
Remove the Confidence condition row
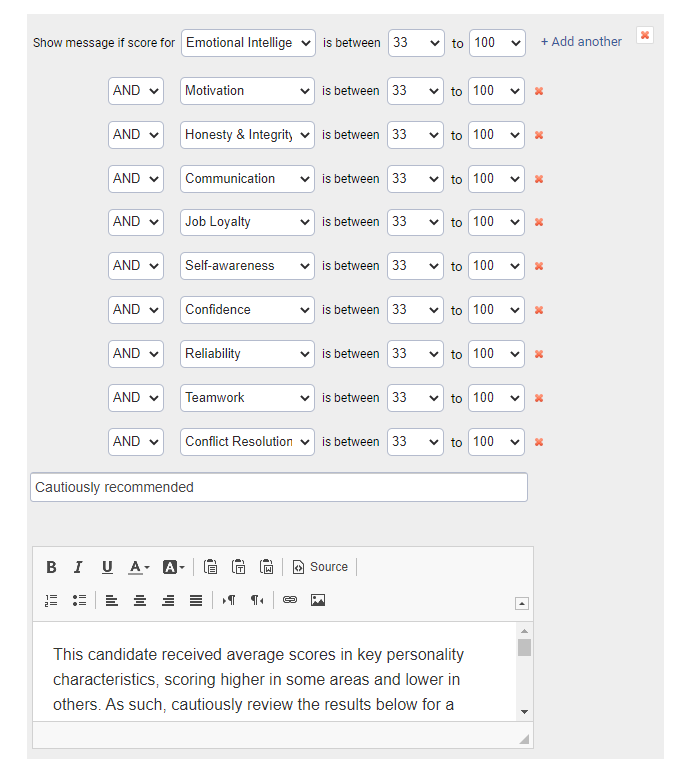click(x=539, y=310)
